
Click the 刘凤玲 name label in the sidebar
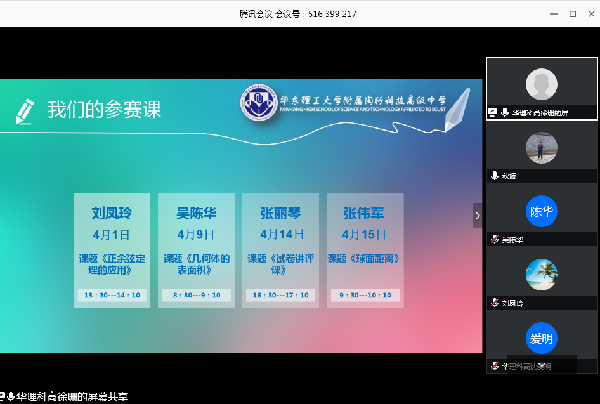coord(512,303)
